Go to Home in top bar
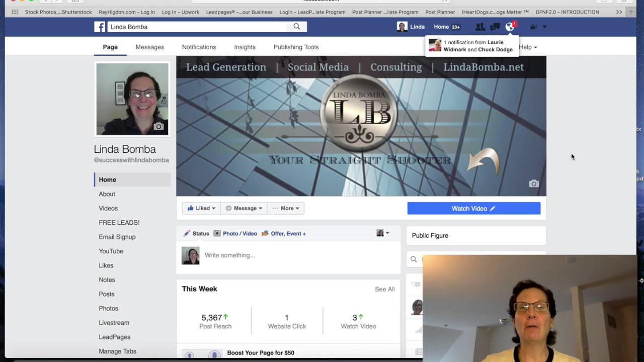 [x=441, y=27]
